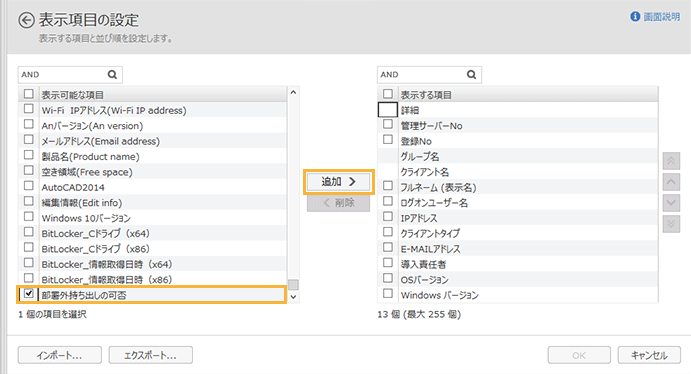Uncheck 部署外持ち出しの可否 checkbox
This screenshot has height=374, width=691.
29,293
